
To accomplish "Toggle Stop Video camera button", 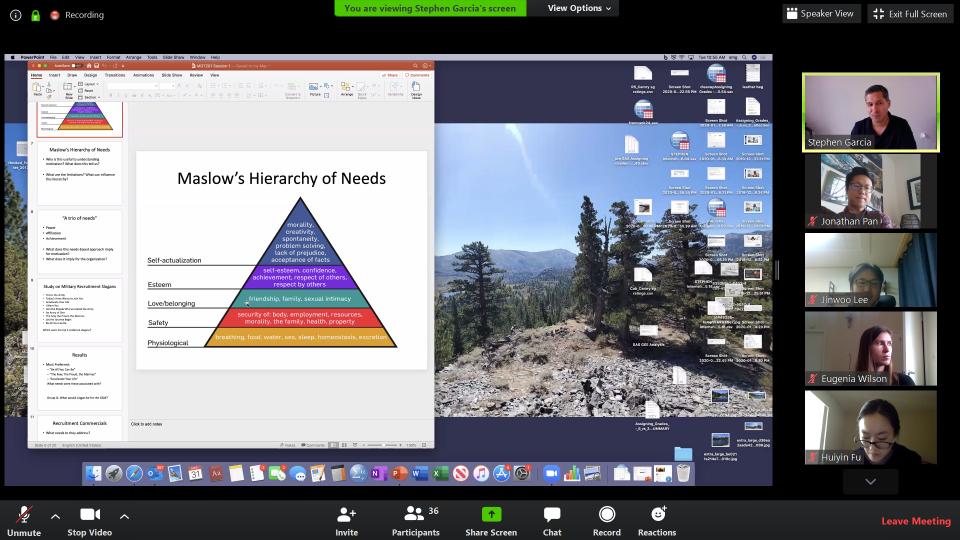I will (x=90, y=515).
